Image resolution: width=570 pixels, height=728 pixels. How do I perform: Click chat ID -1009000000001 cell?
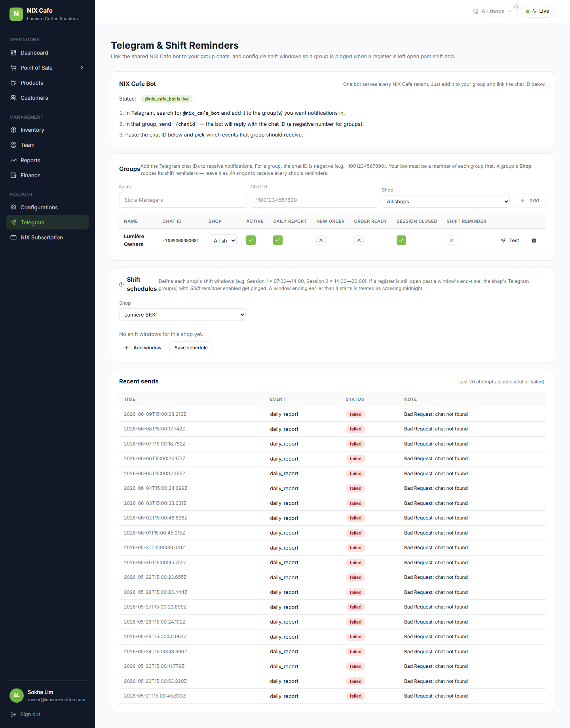(181, 241)
